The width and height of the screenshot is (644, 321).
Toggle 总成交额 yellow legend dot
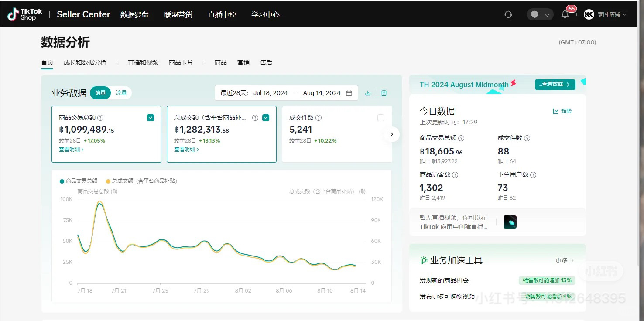108,181
